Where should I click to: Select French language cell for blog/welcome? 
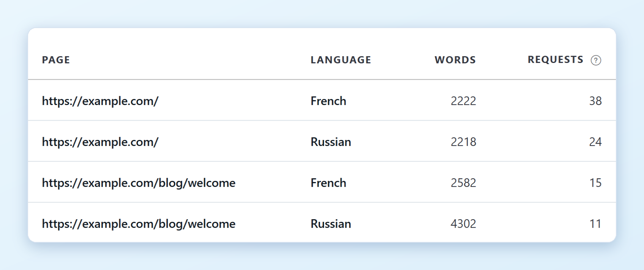(328, 183)
